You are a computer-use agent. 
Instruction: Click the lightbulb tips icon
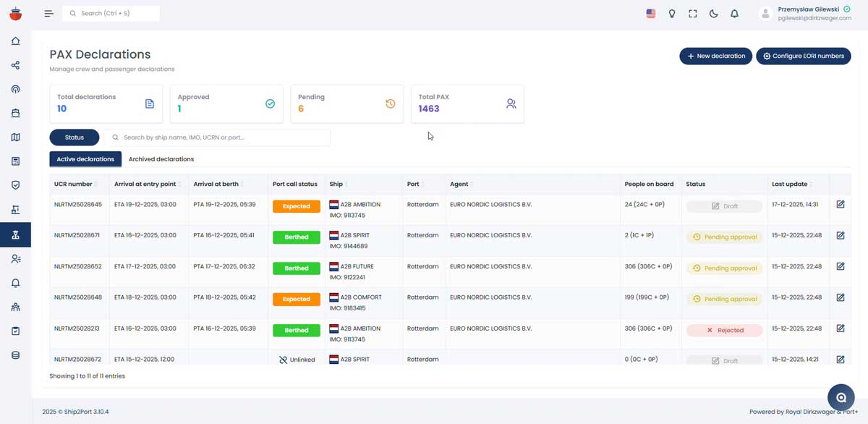pyautogui.click(x=671, y=14)
